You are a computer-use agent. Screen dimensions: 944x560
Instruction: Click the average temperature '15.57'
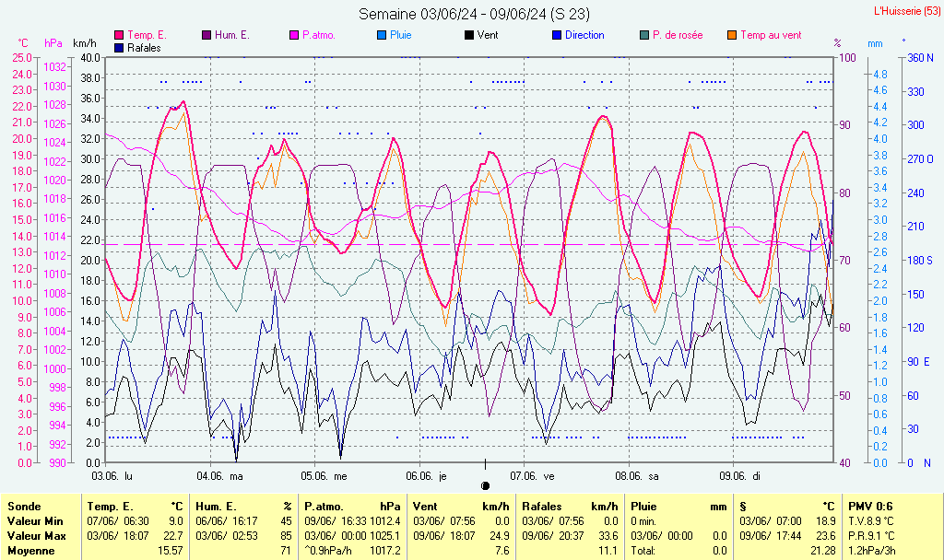(x=171, y=551)
